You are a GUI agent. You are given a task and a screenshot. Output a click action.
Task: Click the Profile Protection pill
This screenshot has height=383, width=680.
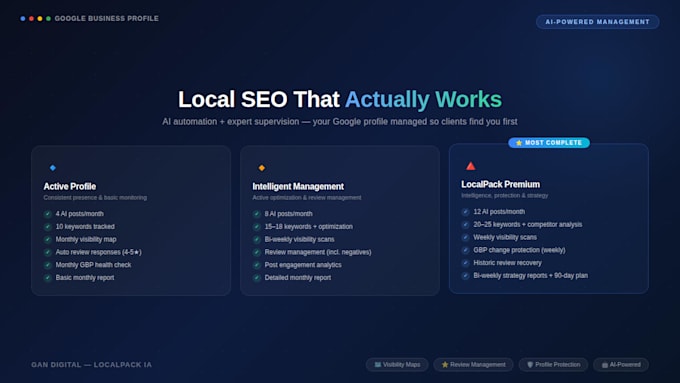[x=553, y=365]
